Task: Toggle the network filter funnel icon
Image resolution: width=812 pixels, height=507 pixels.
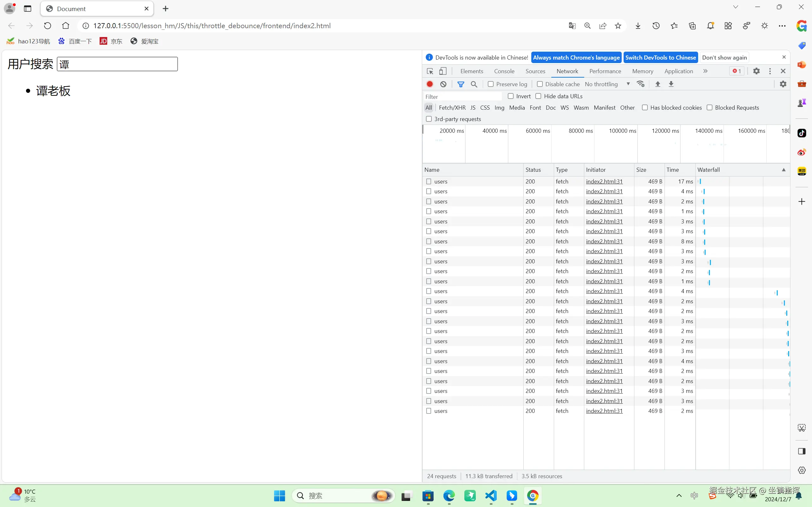Action: coord(461,84)
